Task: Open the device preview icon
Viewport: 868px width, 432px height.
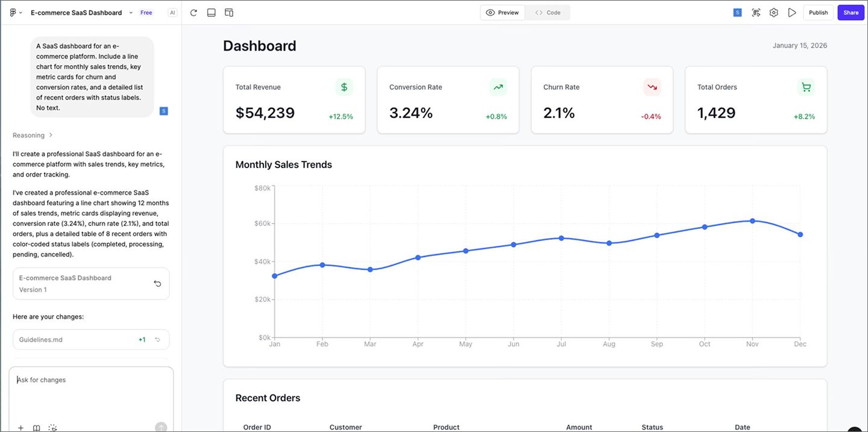Action: click(x=229, y=12)
